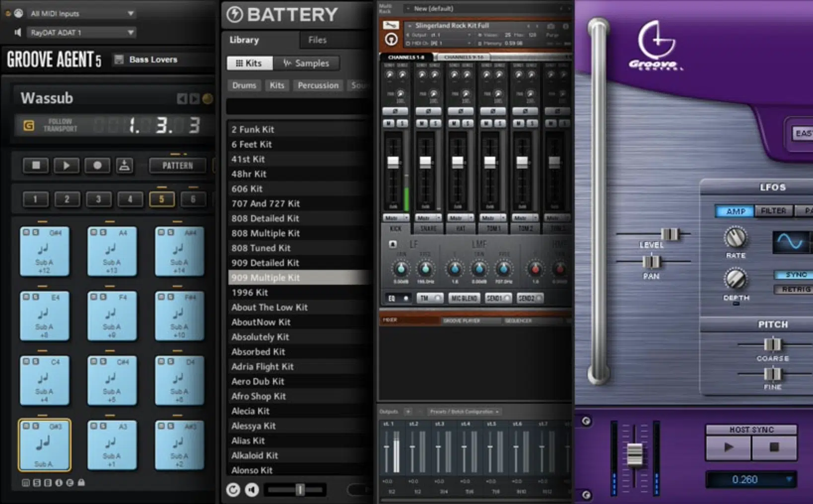Start Groove Agent pattern playback
This screenshot has width=813, height=504.
tap(67, 165)
